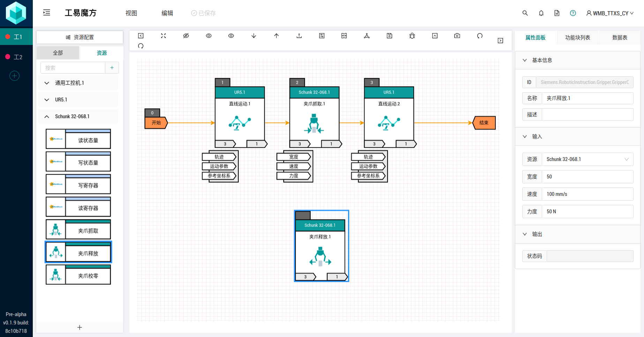Image resolution: width=644 pixels, height=337 pixels.
Task: Open the markdown document icon in header
Action: point(557,13)
